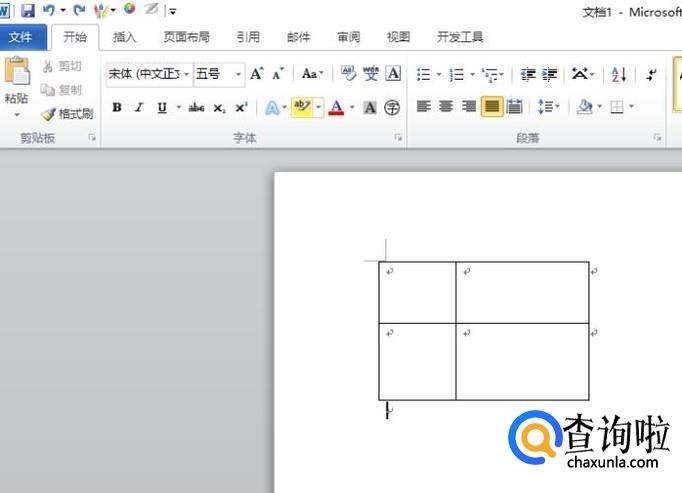Viewport: 682px width, 493px height.
Task: Click the Decrease Indent icon
Action: (x=528, y=75)
